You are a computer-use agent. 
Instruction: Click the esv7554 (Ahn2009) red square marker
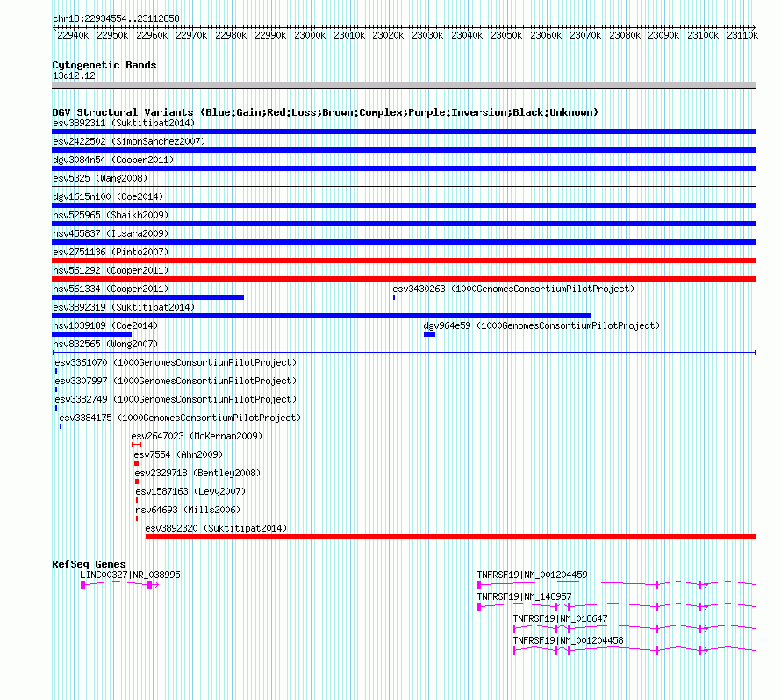137,463
